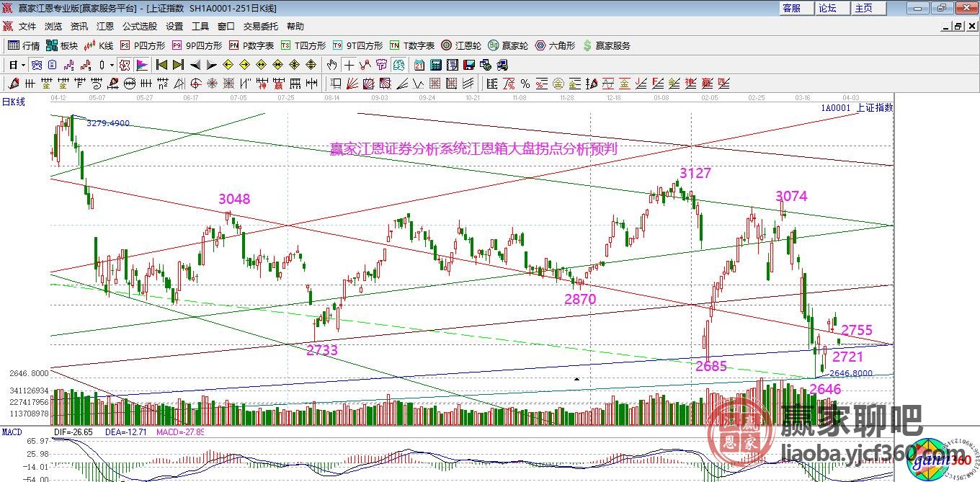Open the P数字表 tool

(251, 45)
